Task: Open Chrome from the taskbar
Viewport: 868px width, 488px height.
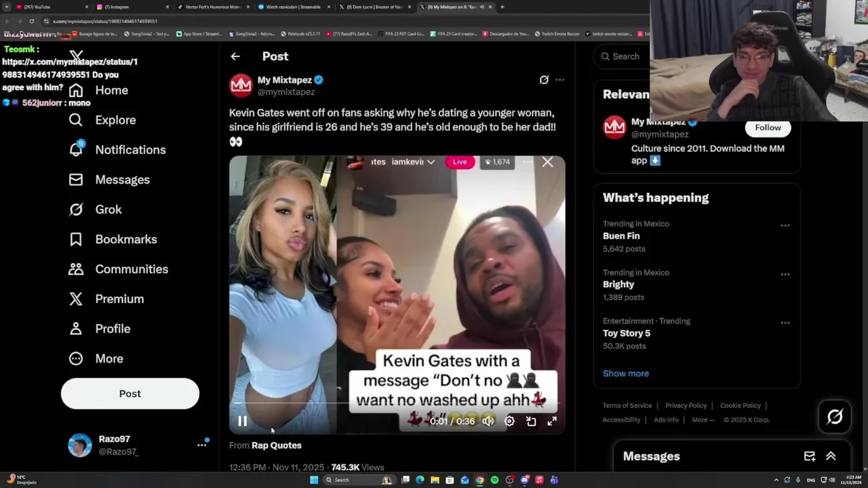Action: (479, 480)
